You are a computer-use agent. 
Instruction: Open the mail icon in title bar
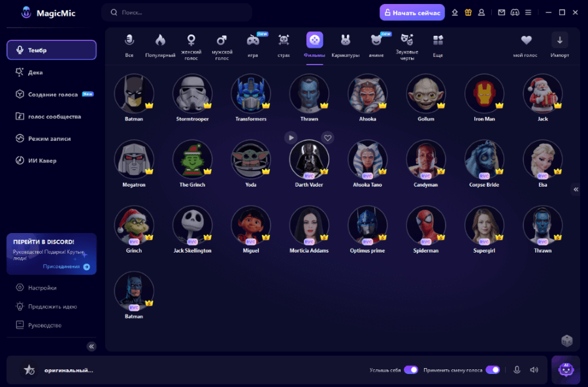point(501,12)
